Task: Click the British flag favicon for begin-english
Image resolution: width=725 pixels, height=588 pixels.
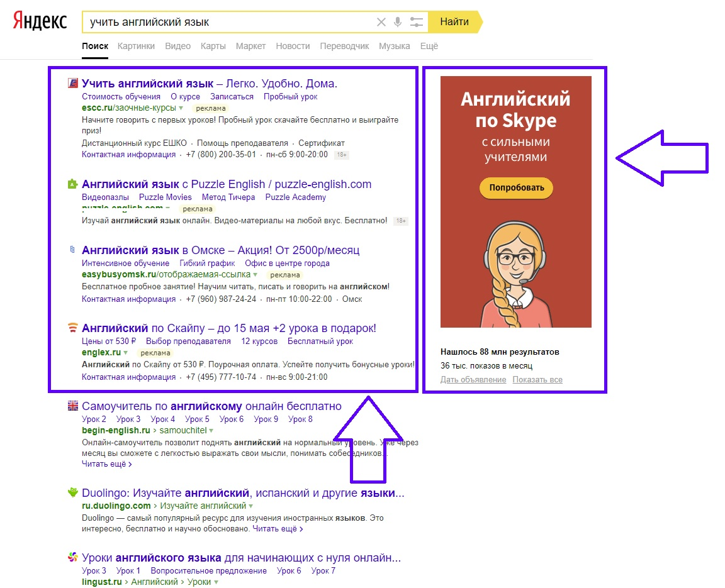Action: point(72,406)
